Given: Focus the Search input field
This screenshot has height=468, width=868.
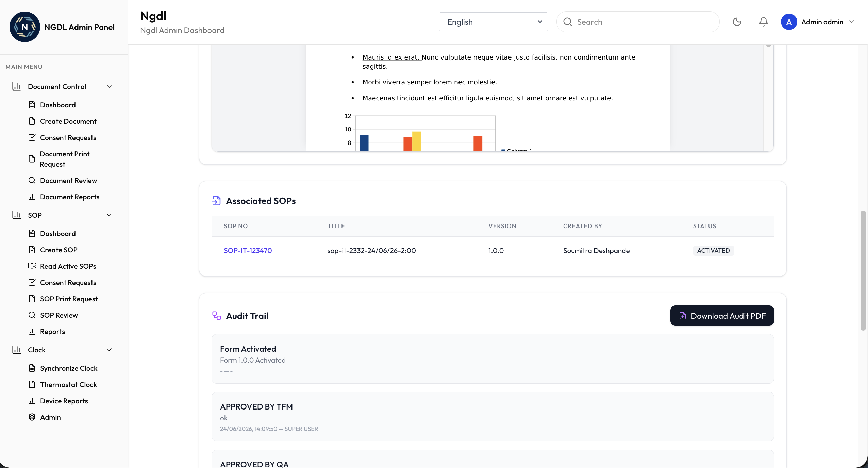Looking at the screenshot, I should (638, 22).
